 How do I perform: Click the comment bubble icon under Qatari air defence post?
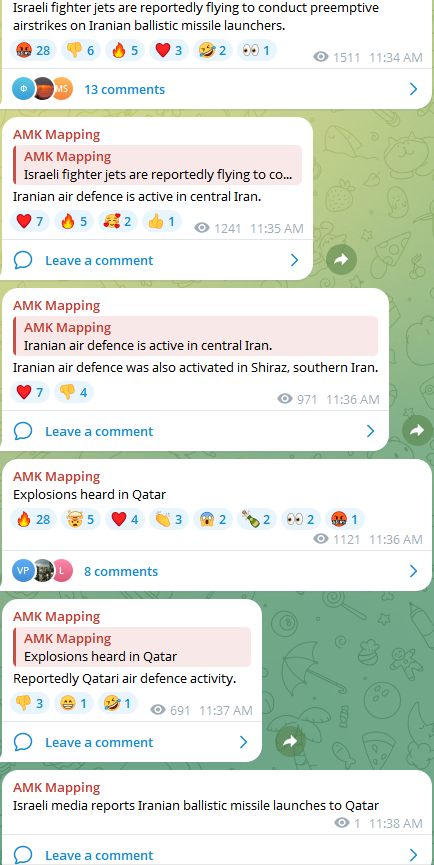(x=23, y=742)
